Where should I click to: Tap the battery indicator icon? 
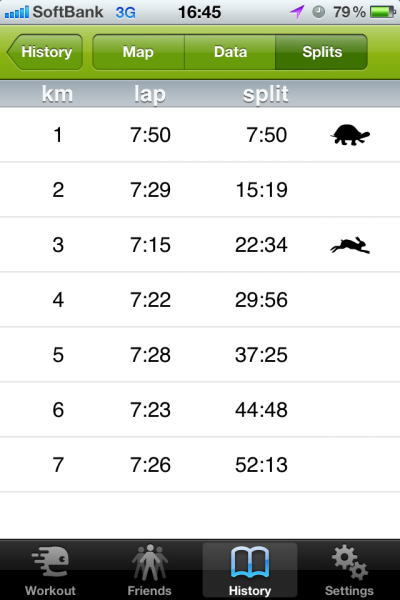382,12
